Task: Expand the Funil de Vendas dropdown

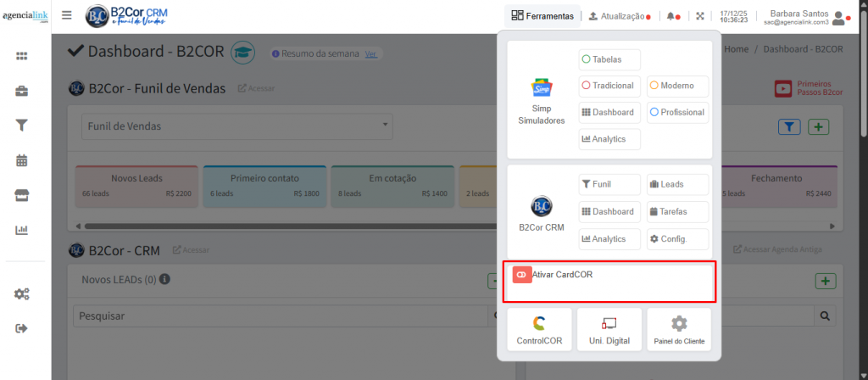Action: click(x=236, y=126)
